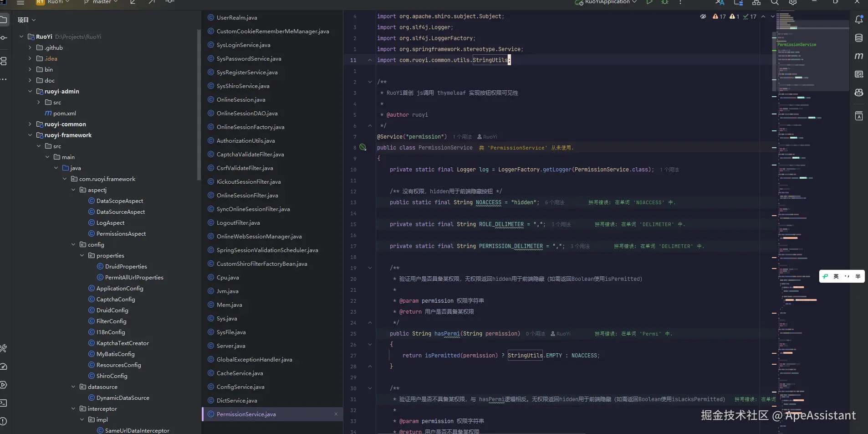Open Search Everywhere magnifier icon
Viewport: 868px width, 434px height.
pyautogui.click(x=774, y=2)
